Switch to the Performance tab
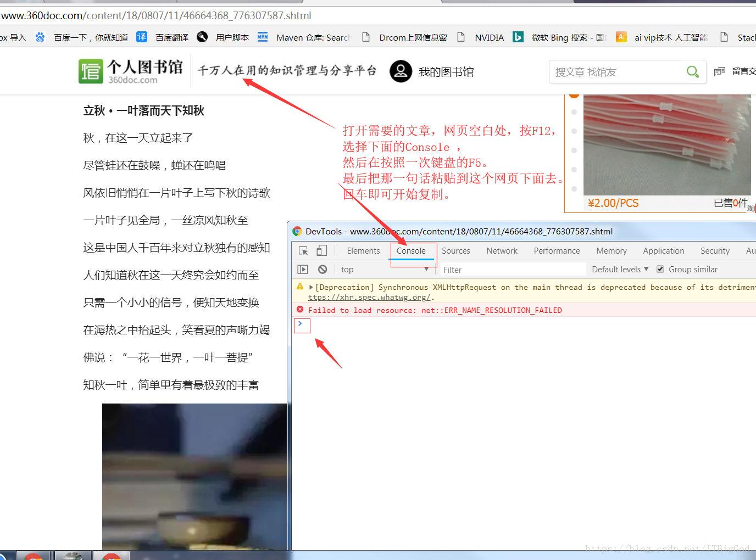This screenshot has width=756, height=560. tap(557, 251)
